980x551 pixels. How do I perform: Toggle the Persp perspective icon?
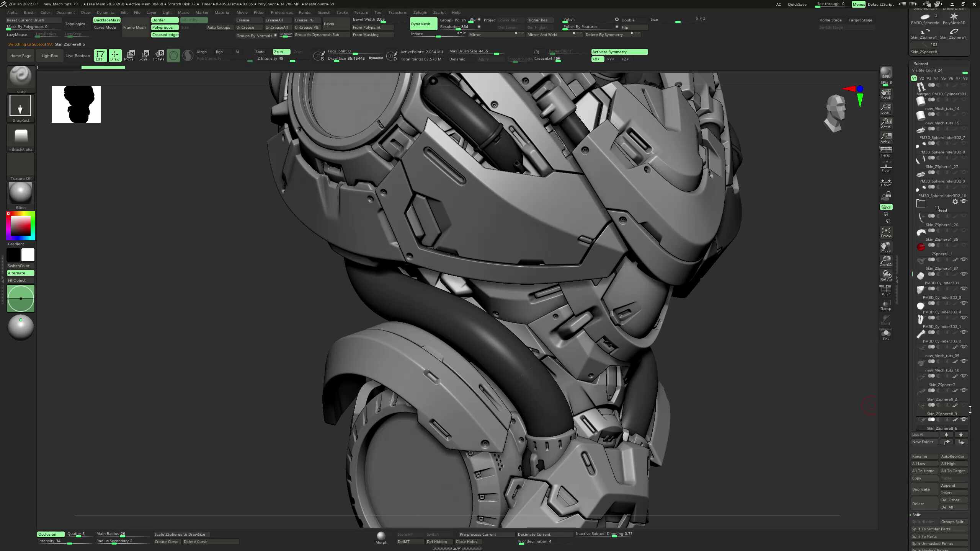[886, 152]
